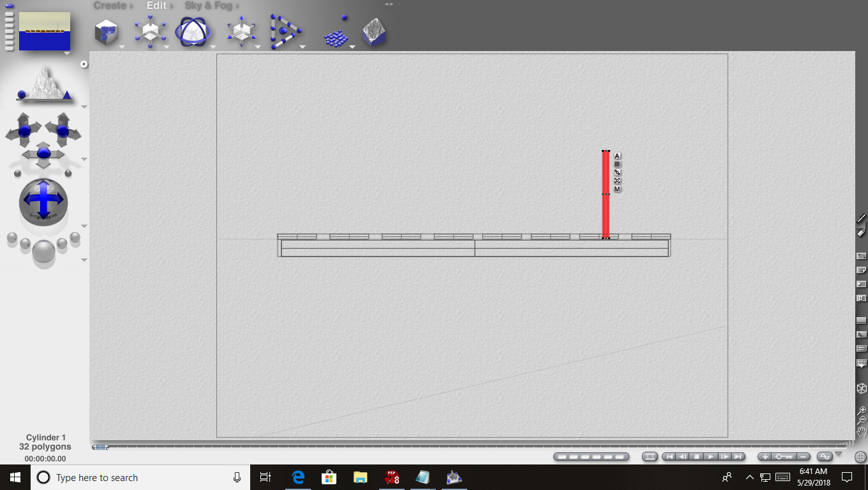Select the Resize tool icon

[x=150, y=31]
